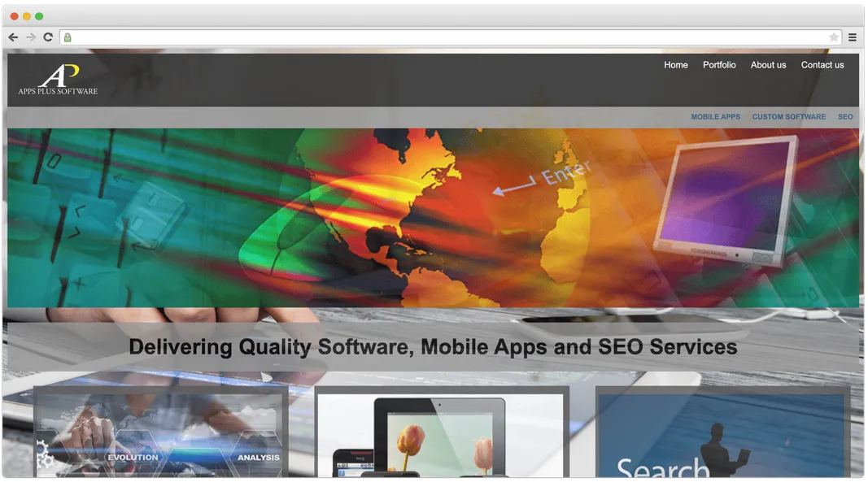Go to the About us page

[768, 65]
